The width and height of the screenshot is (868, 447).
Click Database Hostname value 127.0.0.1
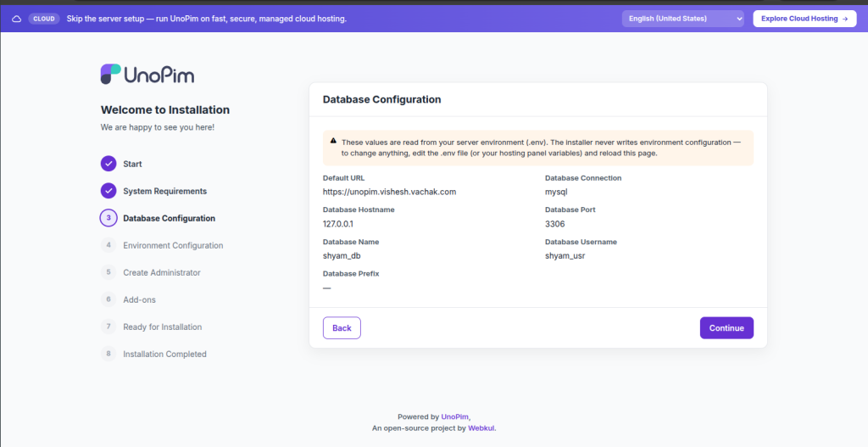click(x=337, y=224)
